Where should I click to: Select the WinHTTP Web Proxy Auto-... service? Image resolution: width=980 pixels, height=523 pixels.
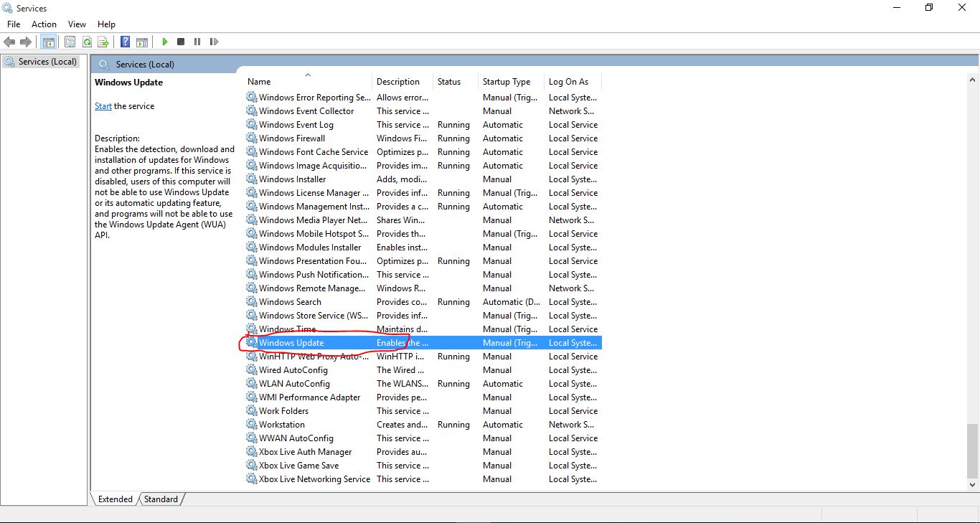(423, 357)
